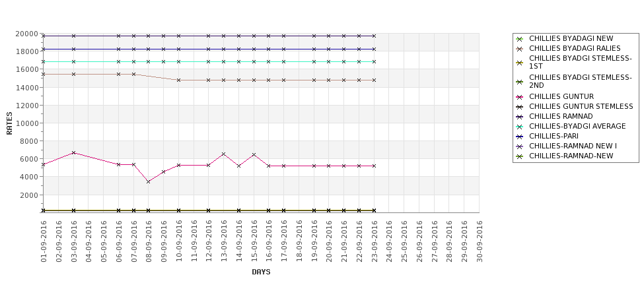This screenshot has width=644, height=283.
Task: Click the top series point on 01-09-2016
Action: pos(44,36)
